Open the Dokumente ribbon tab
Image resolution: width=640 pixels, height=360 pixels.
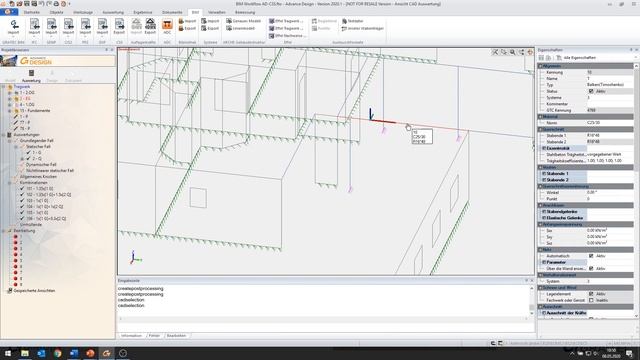pos(172,12)
